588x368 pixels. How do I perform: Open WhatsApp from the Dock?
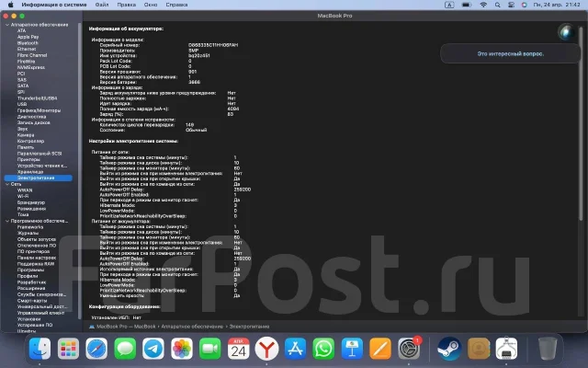click(x=323, y=349)
